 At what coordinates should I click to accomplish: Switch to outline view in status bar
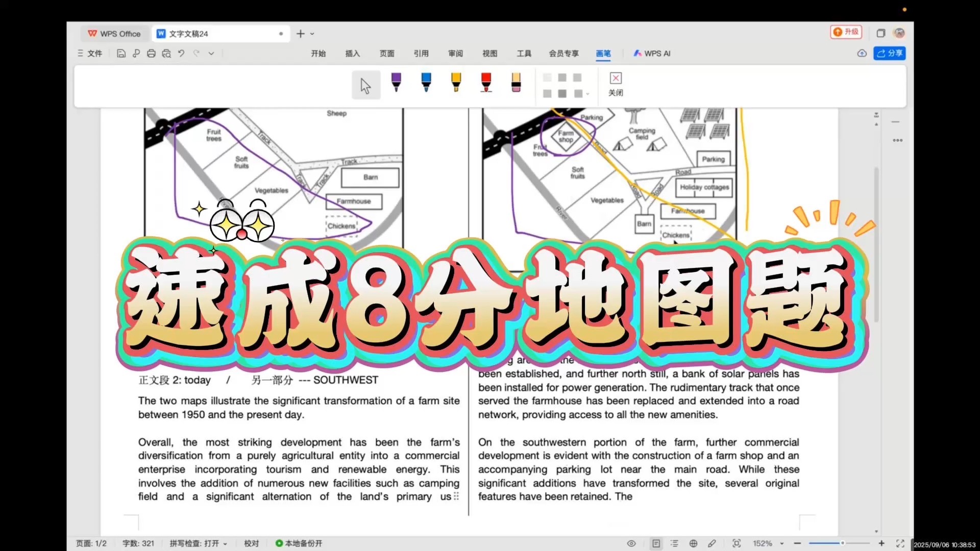pyautogui.click(x=674, y=543)
